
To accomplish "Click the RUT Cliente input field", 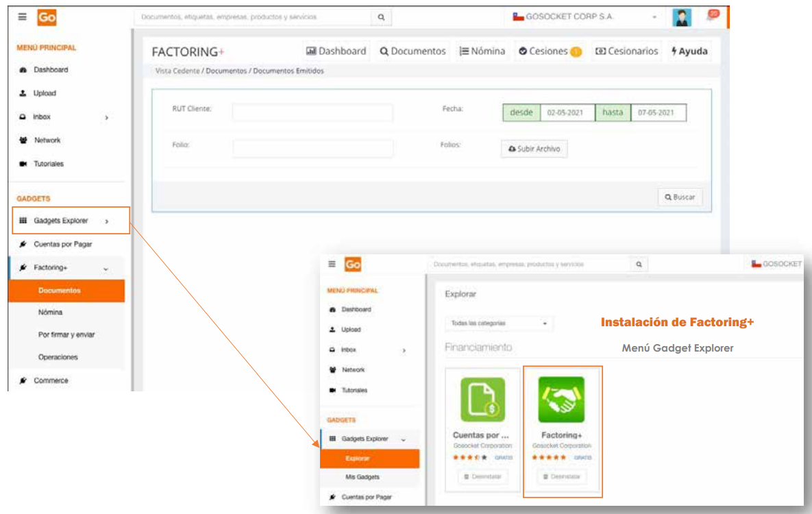I will coord(312,112).
